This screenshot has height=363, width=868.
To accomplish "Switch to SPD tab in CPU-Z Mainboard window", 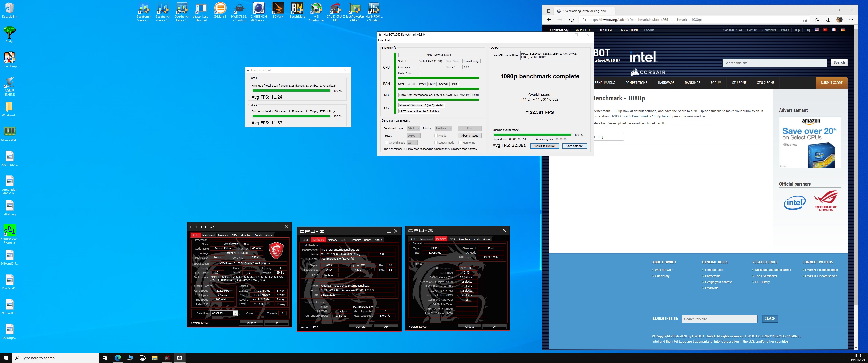I will pyautogui.click(x=344, y=240).
